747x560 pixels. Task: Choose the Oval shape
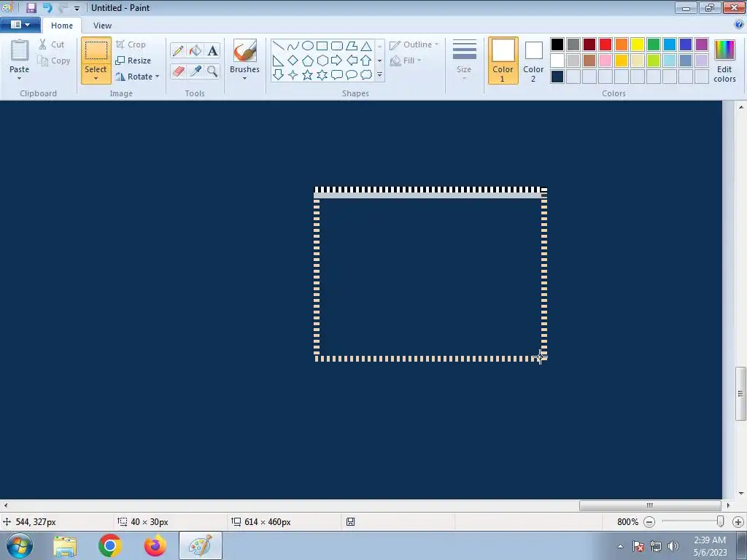click(x=308, y=46)
